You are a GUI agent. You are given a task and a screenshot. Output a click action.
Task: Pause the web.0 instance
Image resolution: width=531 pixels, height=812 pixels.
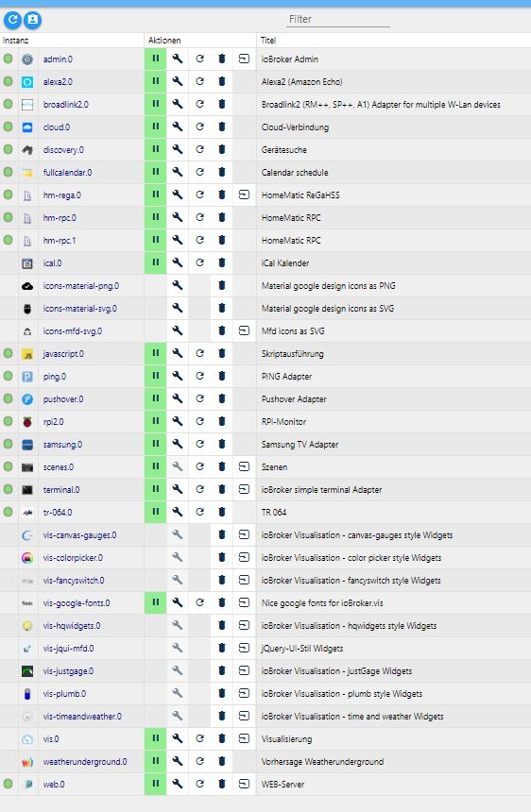click(155, 784)
